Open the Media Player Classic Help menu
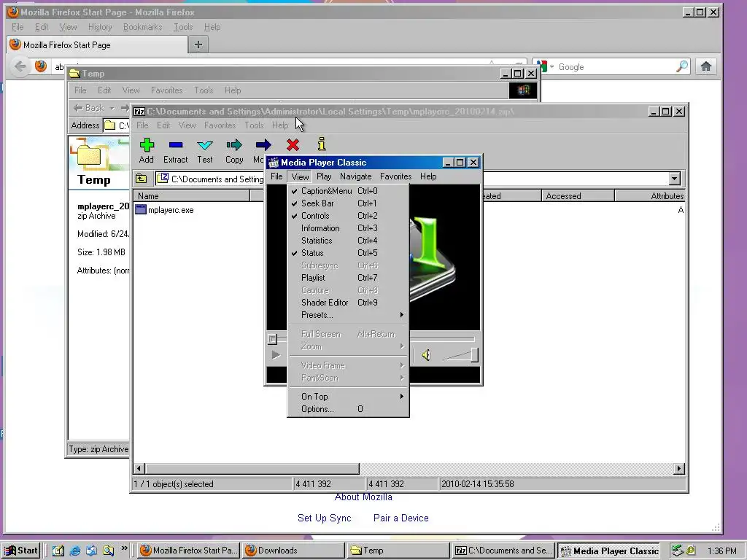The height and width of the screenshot is (560, 747). coord(427,176)
